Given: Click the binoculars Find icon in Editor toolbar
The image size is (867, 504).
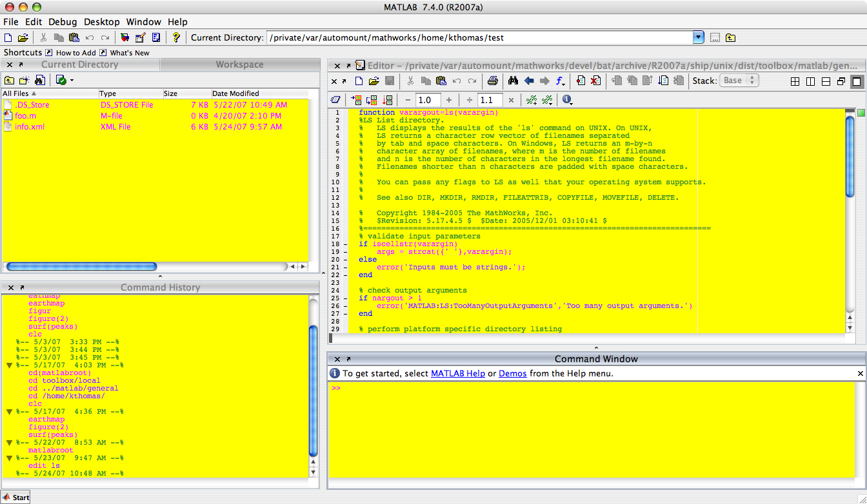Looking at the screenshot, I should 513,81.
